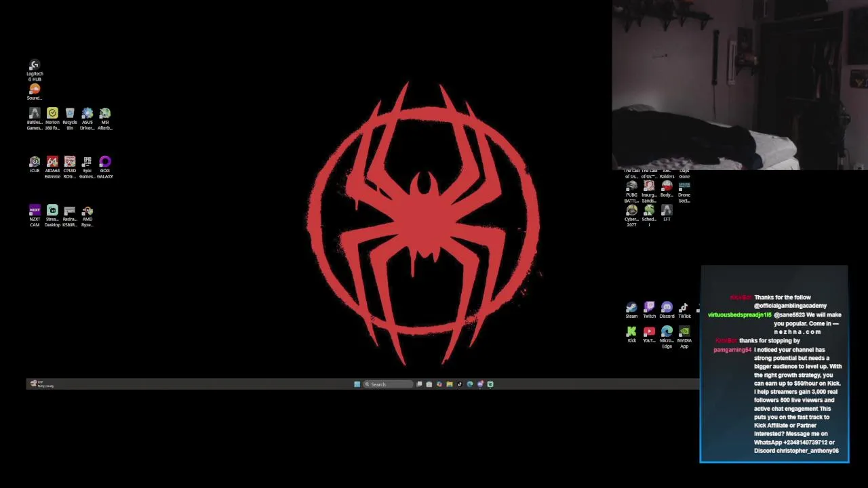Open the Battlestate Games launcher shortcut

coord(35,119)
